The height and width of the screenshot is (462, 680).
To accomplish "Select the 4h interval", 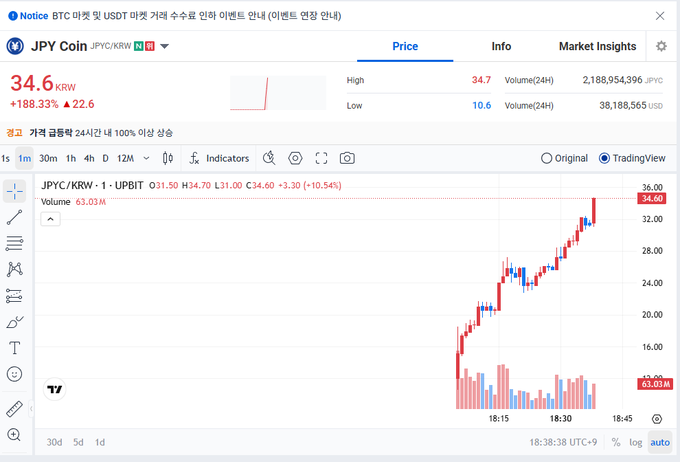I will 89,158.
